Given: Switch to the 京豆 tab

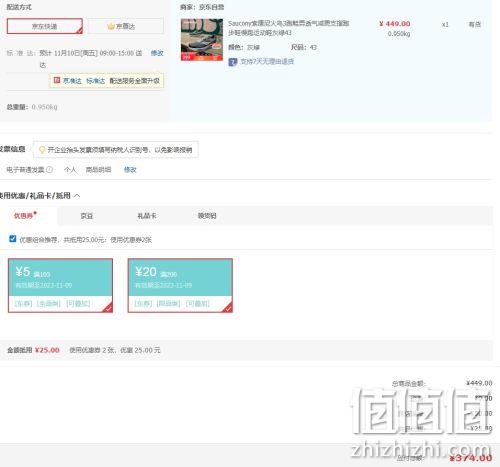Looking at the screenshot, I should pos(87,216).
